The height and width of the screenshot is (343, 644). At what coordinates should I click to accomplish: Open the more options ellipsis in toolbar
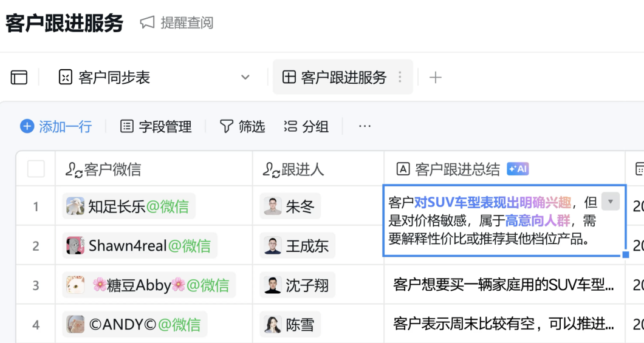365,126
